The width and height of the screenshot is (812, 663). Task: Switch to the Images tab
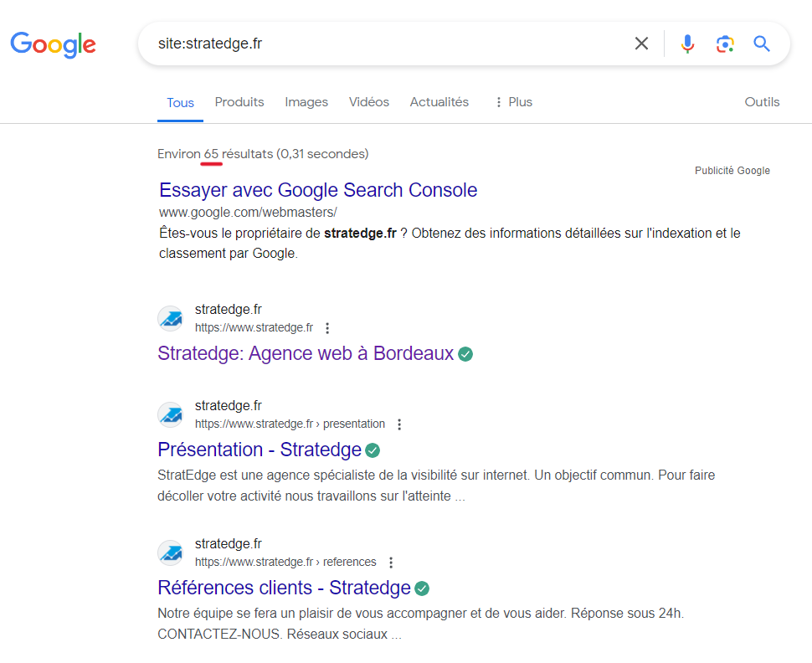[x=306, y=102]
